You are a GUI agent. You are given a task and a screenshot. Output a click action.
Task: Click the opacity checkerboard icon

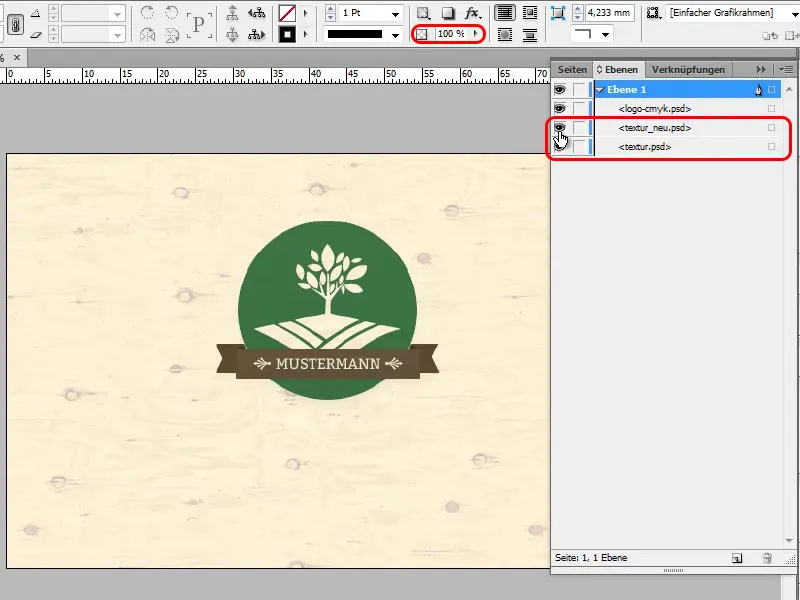(x=421, y=34)
